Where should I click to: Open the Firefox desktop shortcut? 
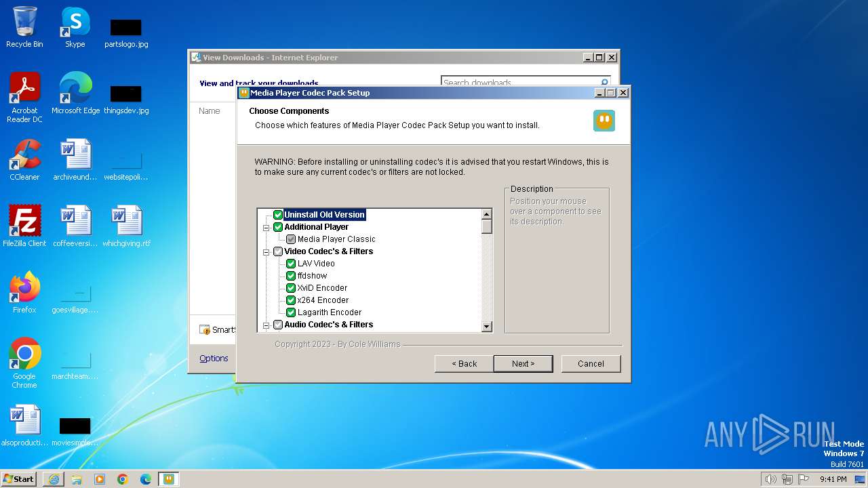(x=24, y=293)
